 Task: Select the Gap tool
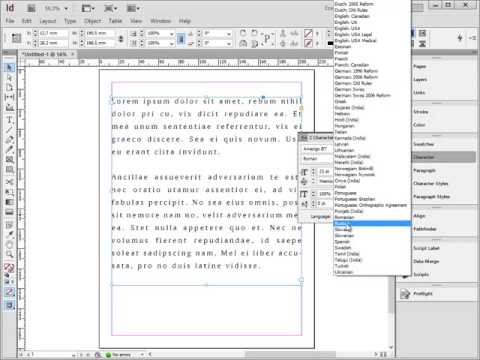9,97
